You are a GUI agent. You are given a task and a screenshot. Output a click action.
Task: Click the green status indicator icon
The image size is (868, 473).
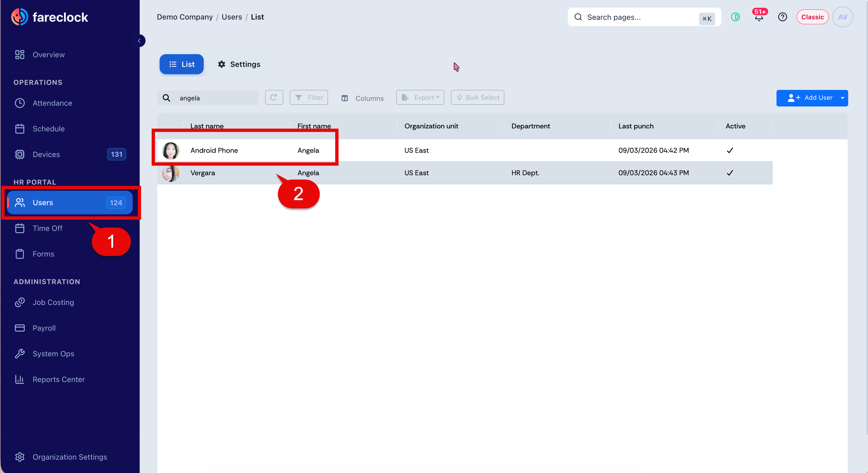(x=735, y=17)
